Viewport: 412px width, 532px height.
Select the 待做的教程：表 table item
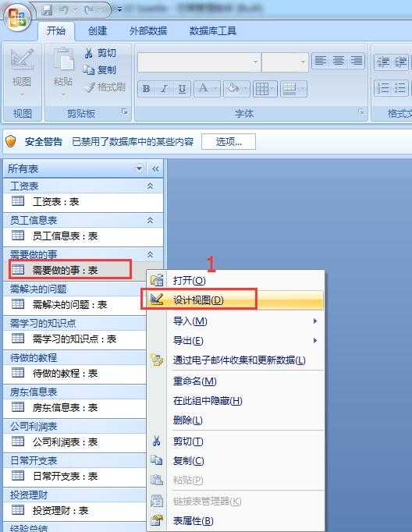(x=75, y=373)
